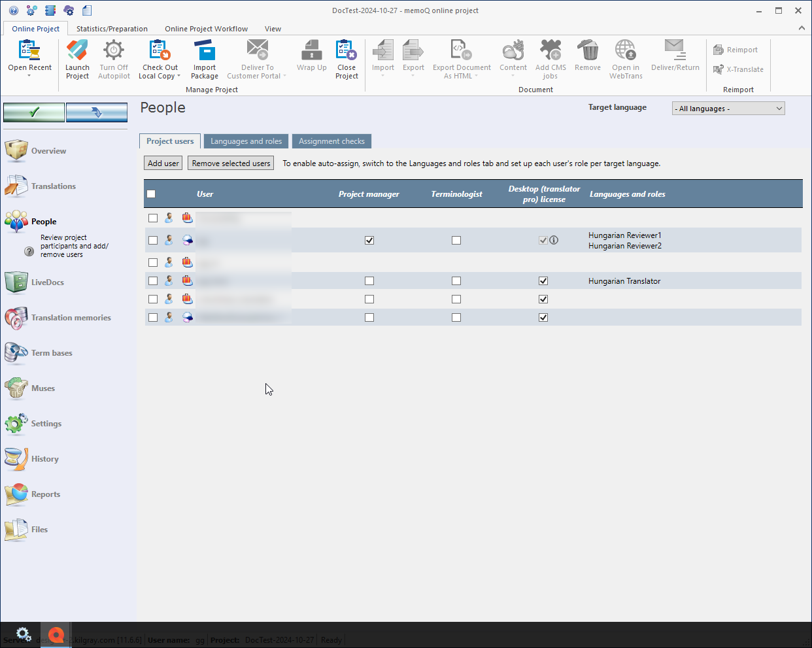This screenshot has height=648, width=812.
Task: Click the Launch Project rocket icon
Action: [77, 51]
